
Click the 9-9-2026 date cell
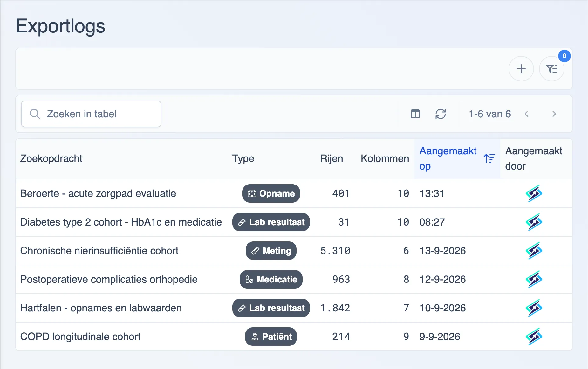[440, 337]
